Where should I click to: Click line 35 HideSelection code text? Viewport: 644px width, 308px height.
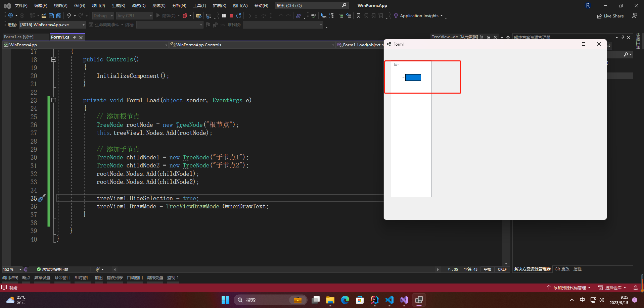[x=148, y=198]
